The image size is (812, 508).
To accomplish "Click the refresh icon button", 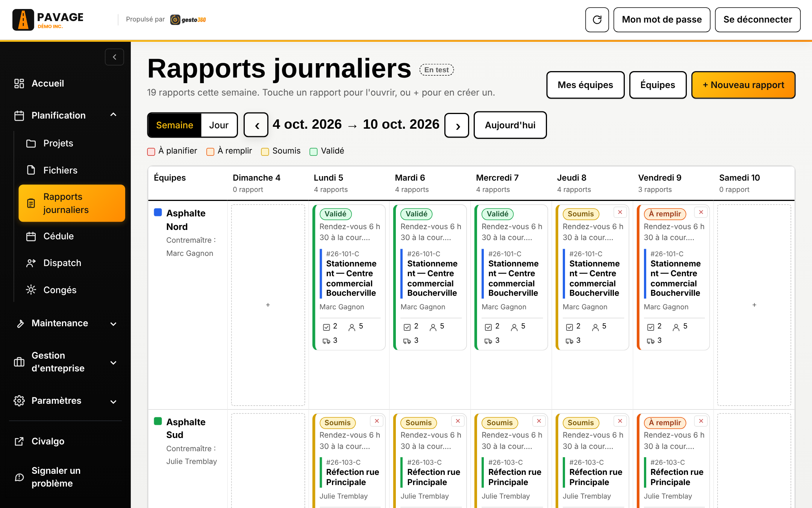I will [597, 20].
